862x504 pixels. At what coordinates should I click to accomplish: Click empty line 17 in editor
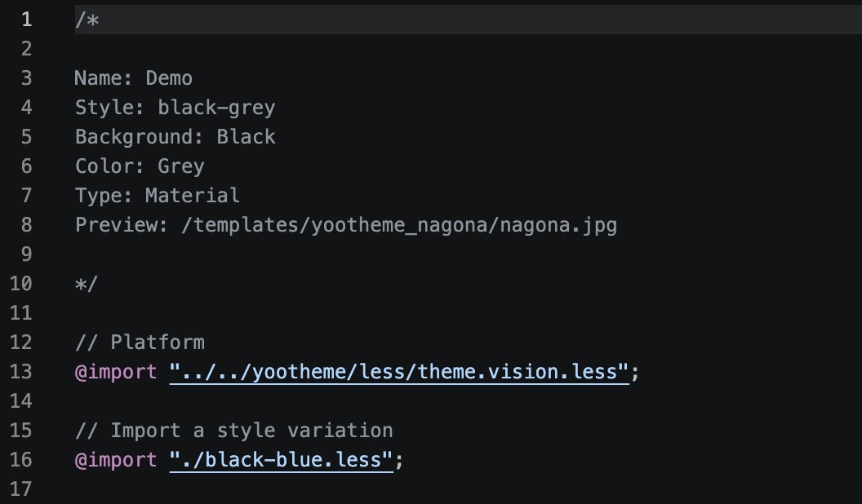tap(467, 489)
